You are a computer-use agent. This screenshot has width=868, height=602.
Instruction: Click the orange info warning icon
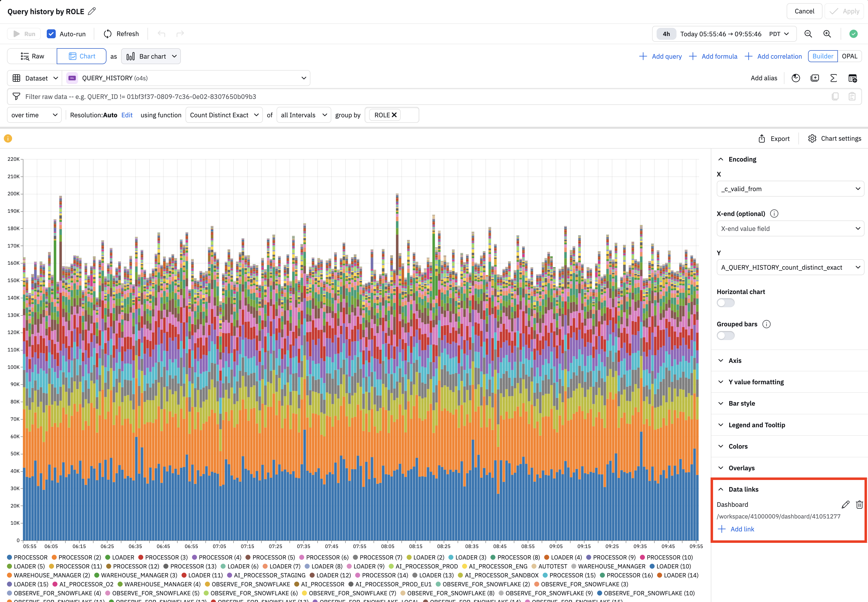click(x=8, y=138)
